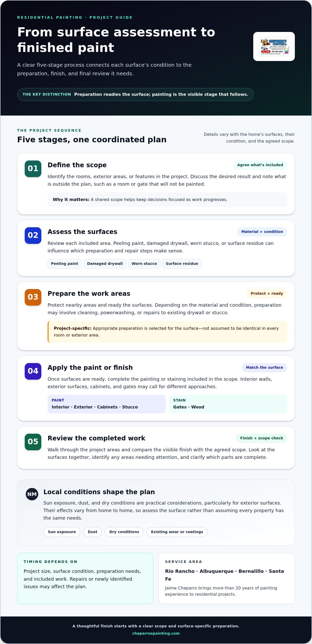
Task: Click the 'Finish + scope check' pill
Action: click(262, 438)
